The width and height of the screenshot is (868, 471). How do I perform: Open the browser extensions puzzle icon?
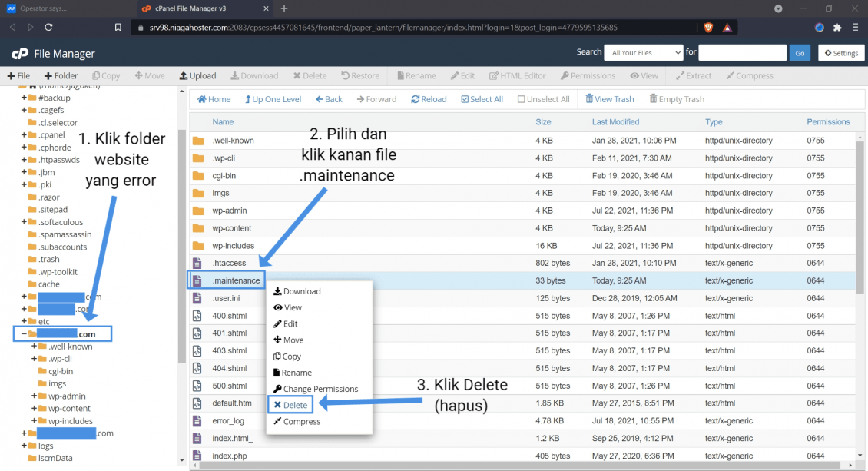coord(837,27)
